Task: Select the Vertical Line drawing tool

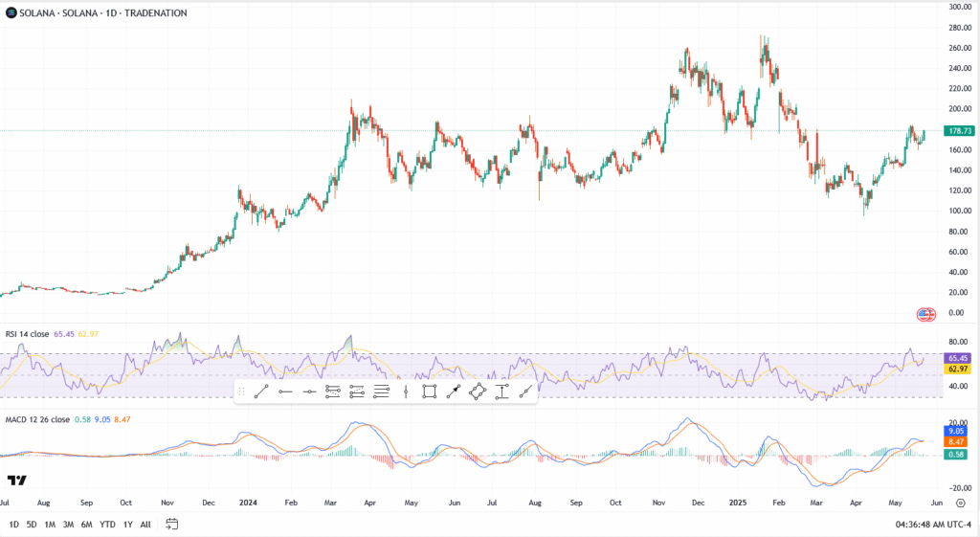Action: [406, 392]
